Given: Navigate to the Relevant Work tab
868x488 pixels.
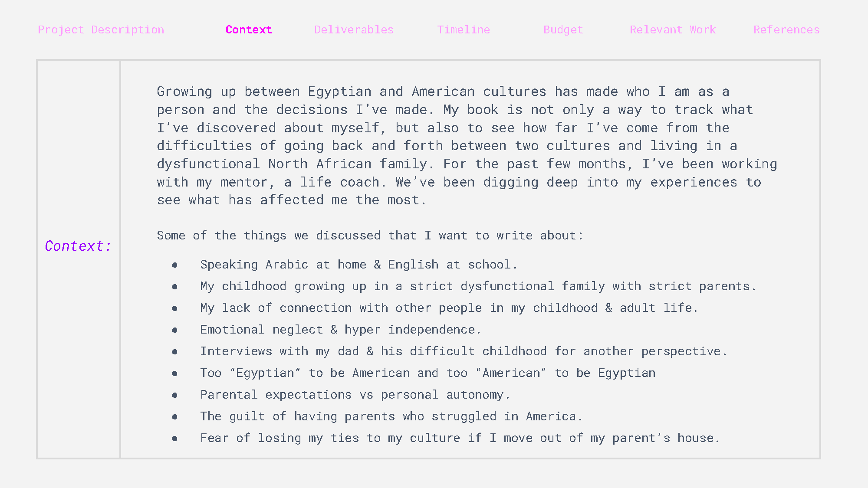Looking at the screenshot, I should point(672,30).
